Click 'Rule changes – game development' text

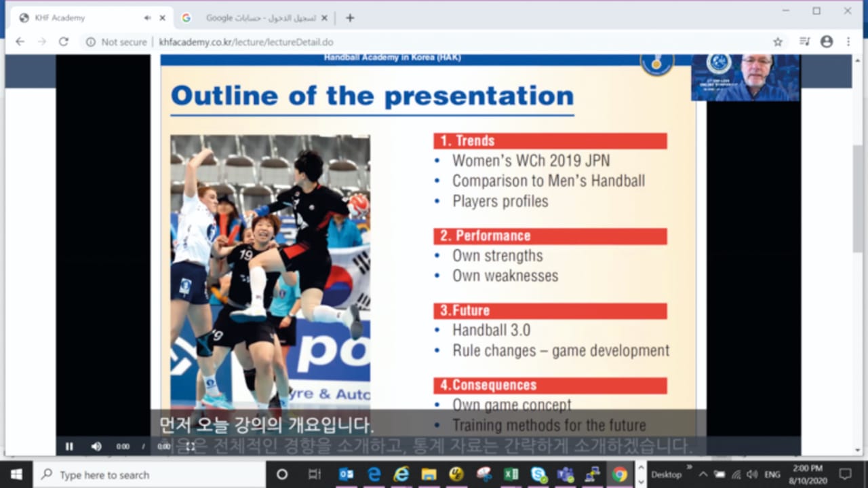click(x=561, y=350)
